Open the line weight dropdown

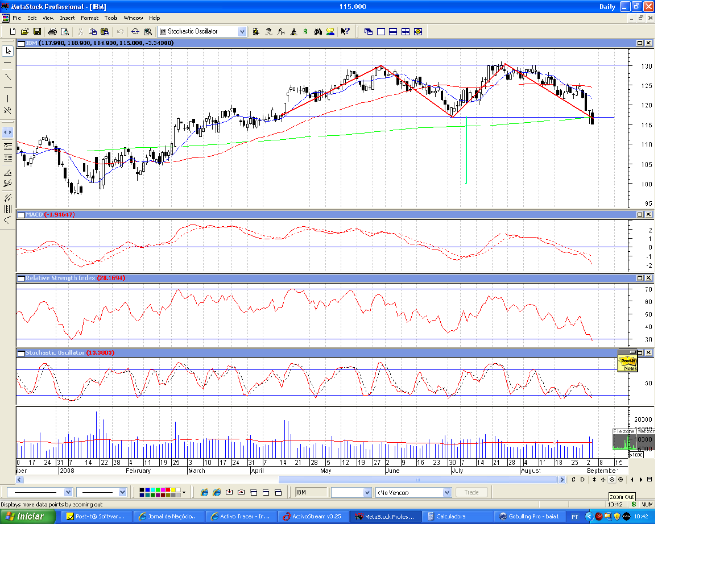click(x=122, y=492)
